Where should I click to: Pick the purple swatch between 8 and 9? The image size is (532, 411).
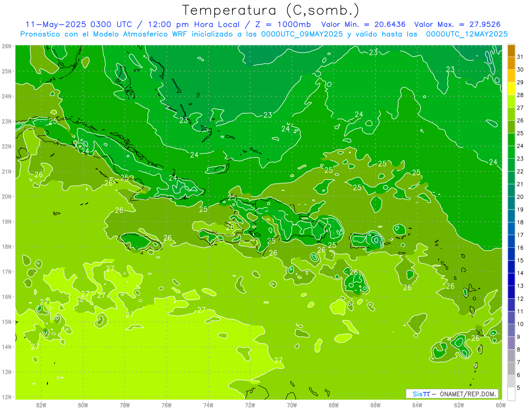(x=511, y=343)
